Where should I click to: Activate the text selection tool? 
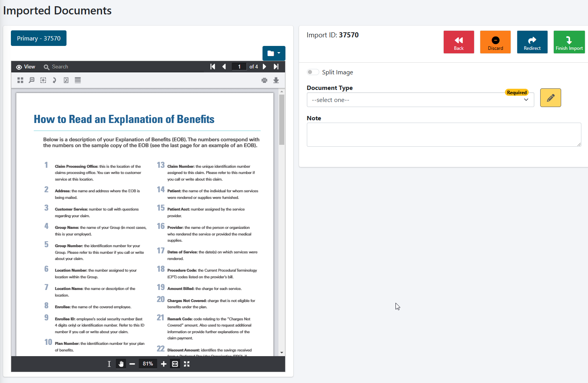pyautogui.click(x=109, y=364)
